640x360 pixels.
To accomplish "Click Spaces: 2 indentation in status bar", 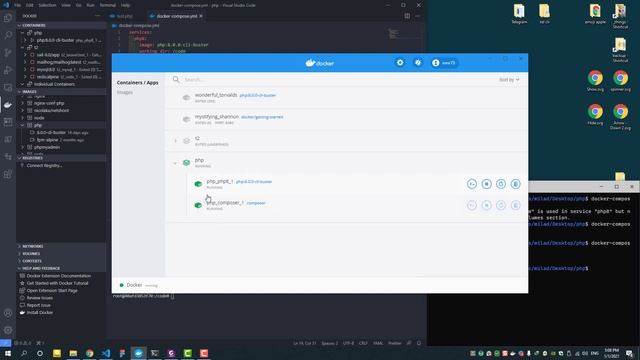I will (x=330, y=343).
